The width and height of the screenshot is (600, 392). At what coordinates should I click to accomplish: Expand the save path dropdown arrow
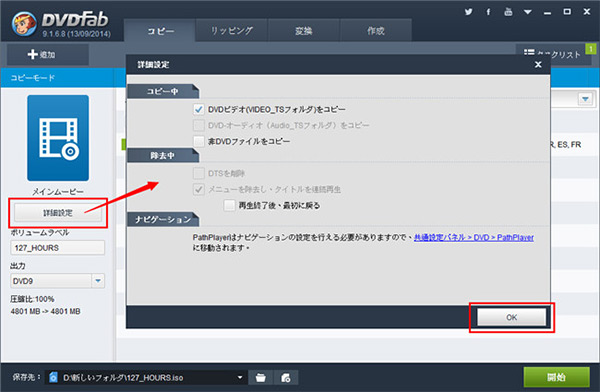click(x=240, y=377)
